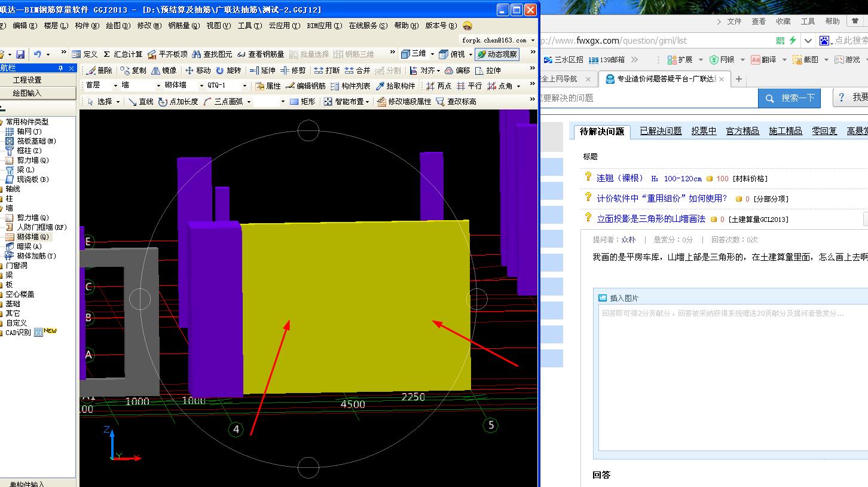This screenshot has width=868, height=487.
Task: Click 旋转 rotate tool
Action: 228,71
